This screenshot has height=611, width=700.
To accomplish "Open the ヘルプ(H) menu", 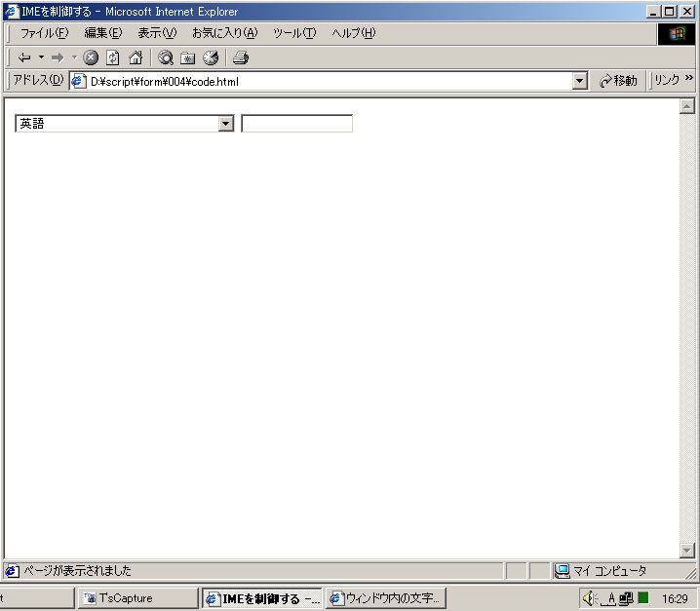I will (x=354, y=33).
